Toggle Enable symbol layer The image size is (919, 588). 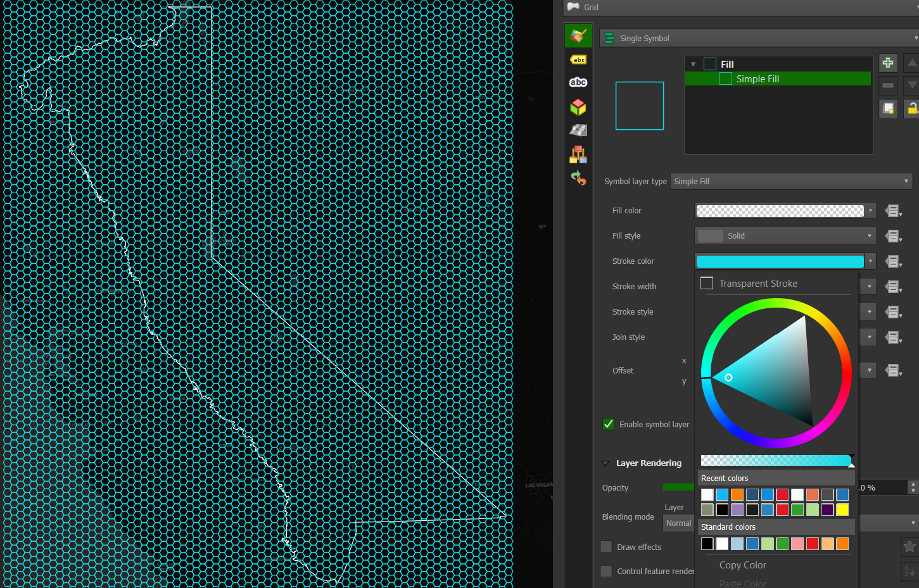[608, 424]
